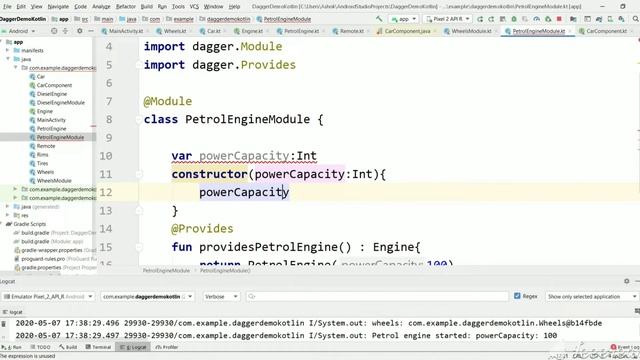Switch to the MainActivity.kt editor tab

[x=125, y=31]
